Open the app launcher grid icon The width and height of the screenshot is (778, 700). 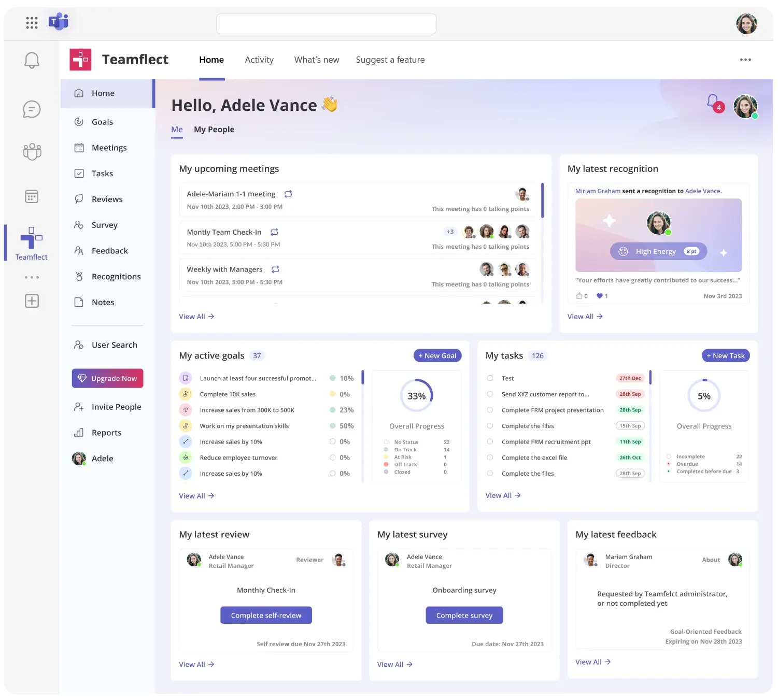[x=32, y=23]
